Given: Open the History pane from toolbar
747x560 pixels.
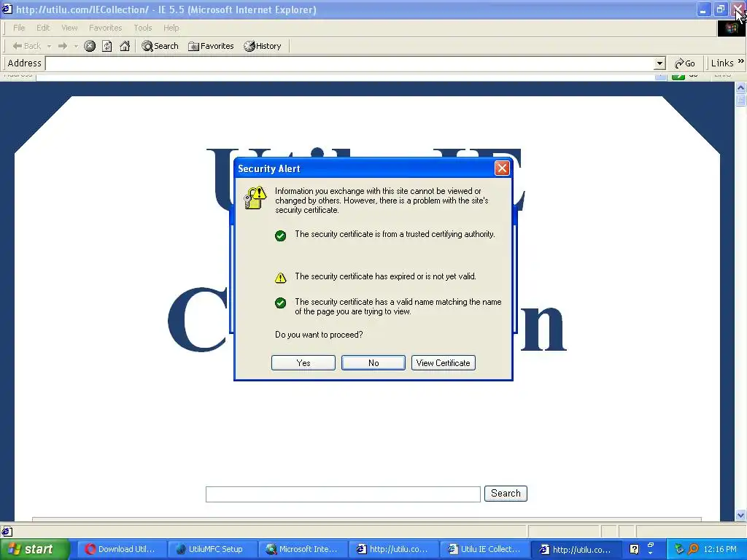Looking at the screenshot, I should coord(263,46).
